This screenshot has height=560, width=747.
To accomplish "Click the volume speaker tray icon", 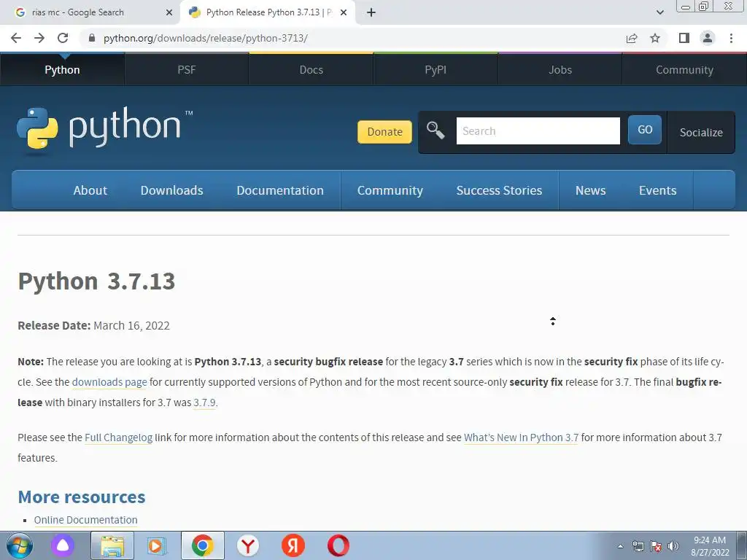I will click(x=673, y=546).
